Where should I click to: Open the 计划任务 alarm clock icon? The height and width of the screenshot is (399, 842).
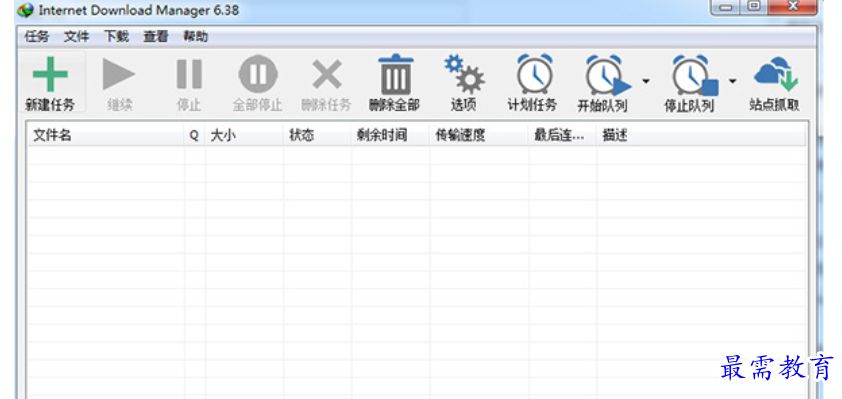point(534,74)
